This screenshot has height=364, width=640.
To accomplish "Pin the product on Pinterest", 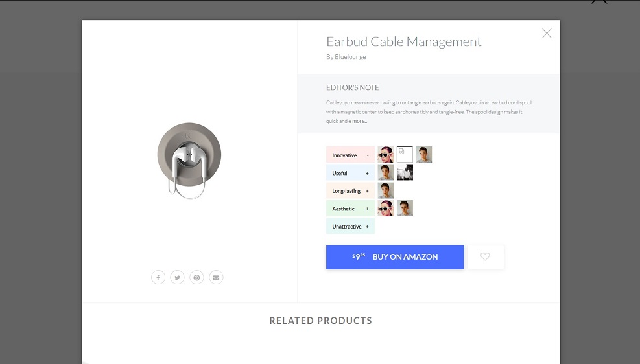I will point(196,277).
